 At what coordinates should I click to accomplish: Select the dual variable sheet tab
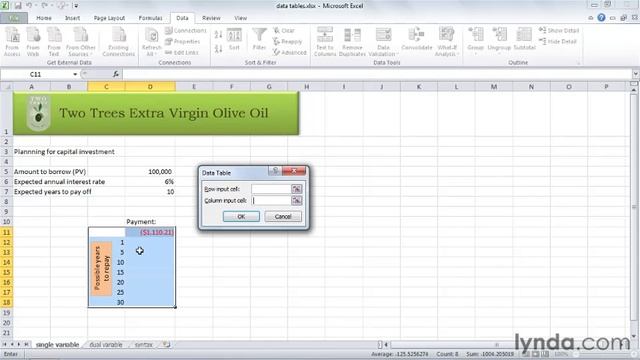pyautogui.click(x=106, y=345)
